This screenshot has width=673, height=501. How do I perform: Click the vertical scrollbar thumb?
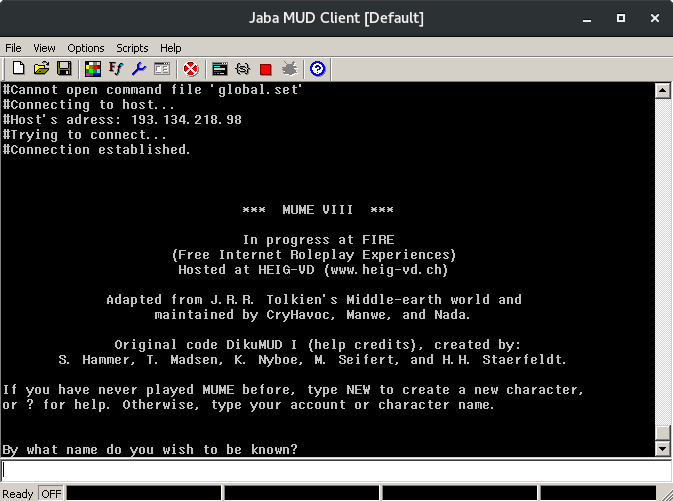(x=663, y=433)
